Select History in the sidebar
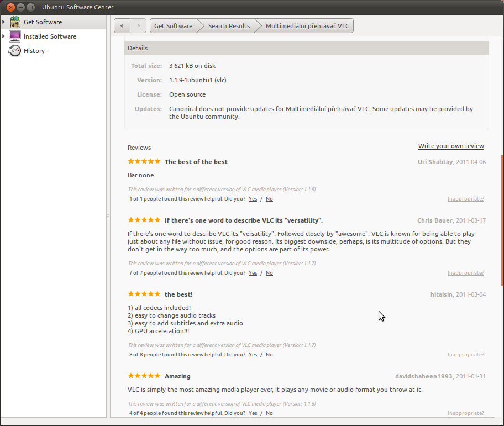Image resolution: width=504 pixels, height=426 pixels. pyautogui.click(x=34, y=51)
